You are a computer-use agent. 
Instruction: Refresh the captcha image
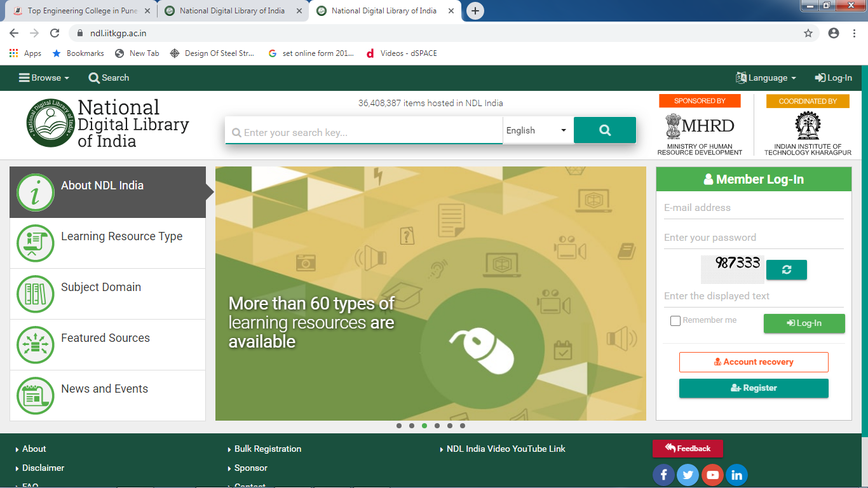pyautogui.click(x=786, y=269)
